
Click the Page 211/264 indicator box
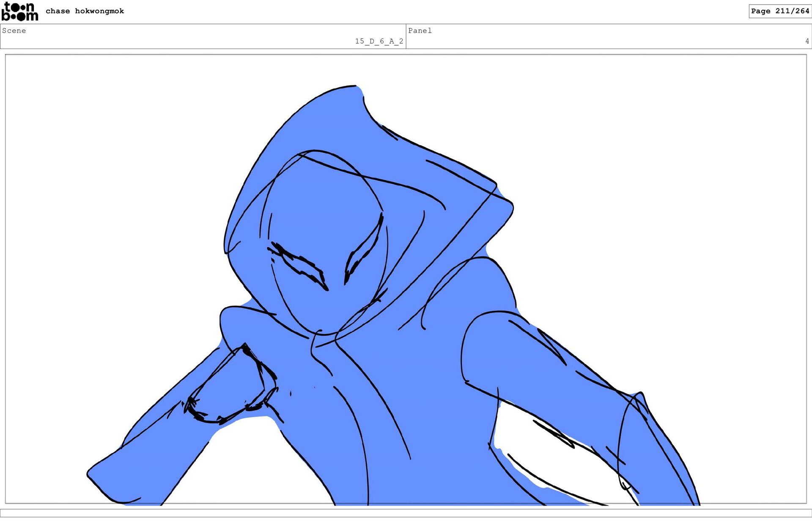coord(779,11)
